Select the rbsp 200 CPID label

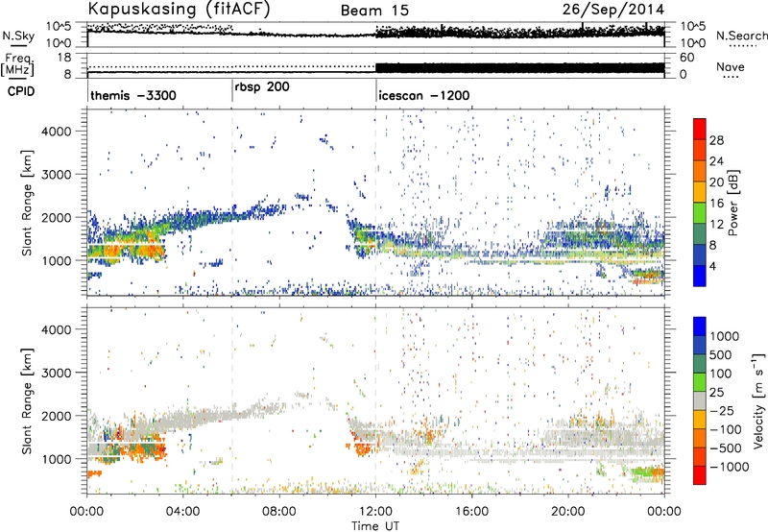(262, 87)
